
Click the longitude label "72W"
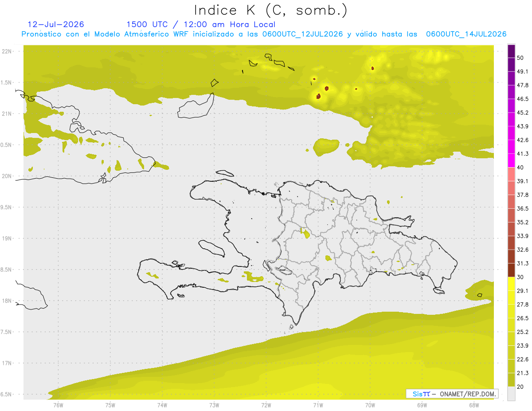pyautogui.click(x=266, y=405)
